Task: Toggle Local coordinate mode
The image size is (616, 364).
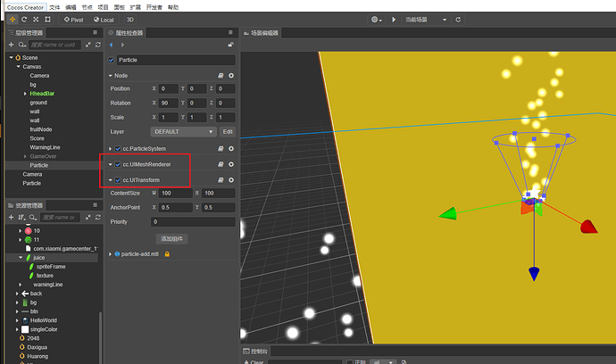Action: pos(104,20)
